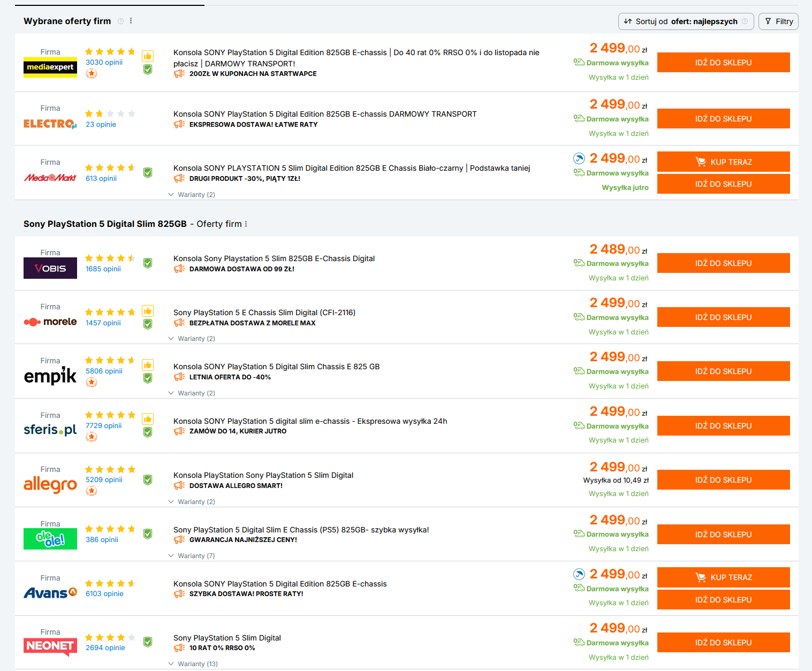Click the orange medal badge under allegro reviews
The height and width of the screenshot is (671, 812).
click(x=92, y=491)
